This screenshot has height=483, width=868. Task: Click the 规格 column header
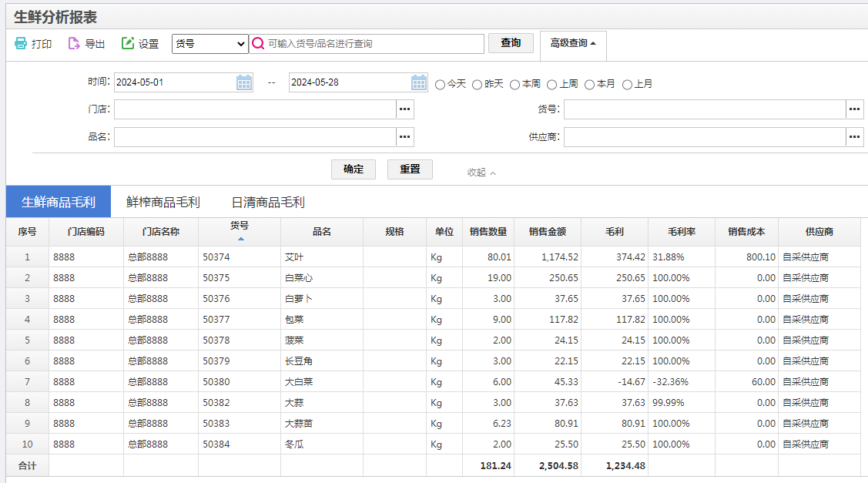[x=394, y=232]
